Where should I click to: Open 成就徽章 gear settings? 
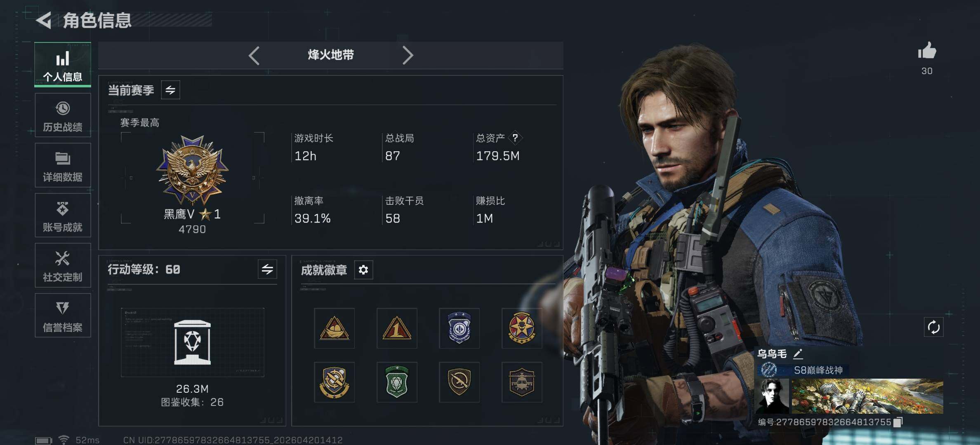tap(363, 270)
